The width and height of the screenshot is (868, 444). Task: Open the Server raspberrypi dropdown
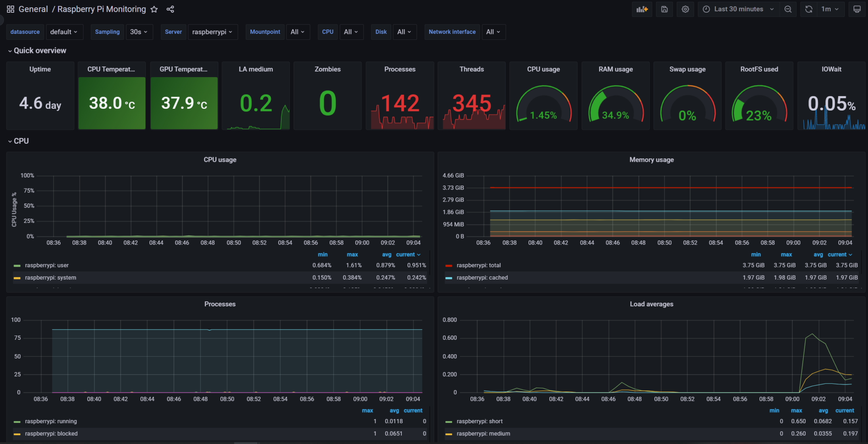[213, 32]
